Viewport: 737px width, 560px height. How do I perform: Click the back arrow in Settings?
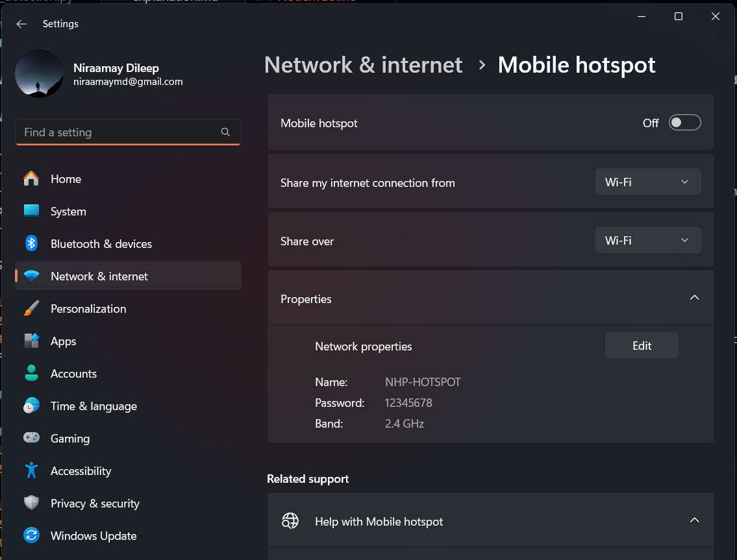[x=21, y=24]
